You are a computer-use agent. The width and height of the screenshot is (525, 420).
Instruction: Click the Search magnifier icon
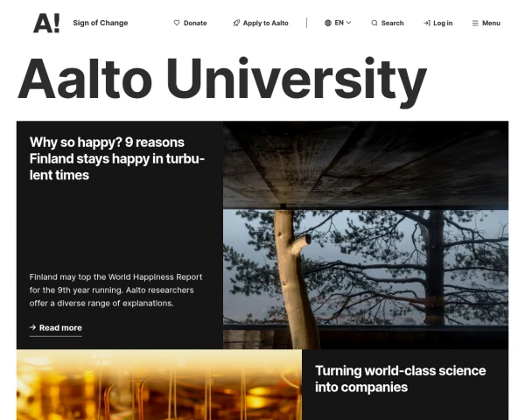374,23
